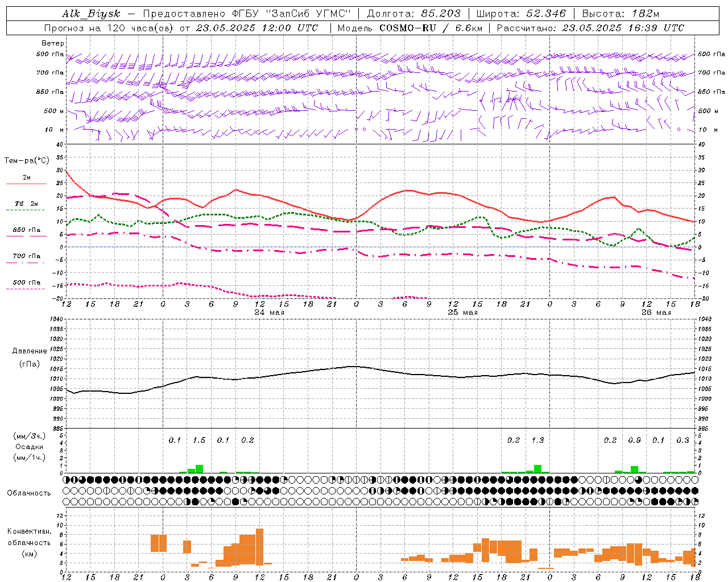Click the (мм/3ч.) precipitation unit label
Viewport: 728px width, 582px height.
click(30, 436)
